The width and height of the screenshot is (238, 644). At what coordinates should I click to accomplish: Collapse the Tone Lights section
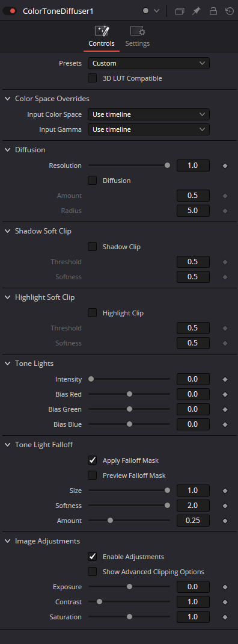tap(7, 364)
